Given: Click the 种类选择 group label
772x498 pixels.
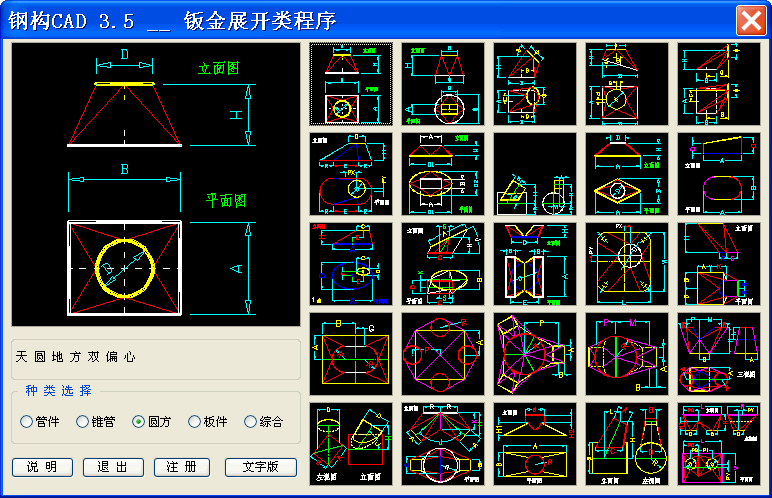Looking at the screenshot, I should pos(59,391).
